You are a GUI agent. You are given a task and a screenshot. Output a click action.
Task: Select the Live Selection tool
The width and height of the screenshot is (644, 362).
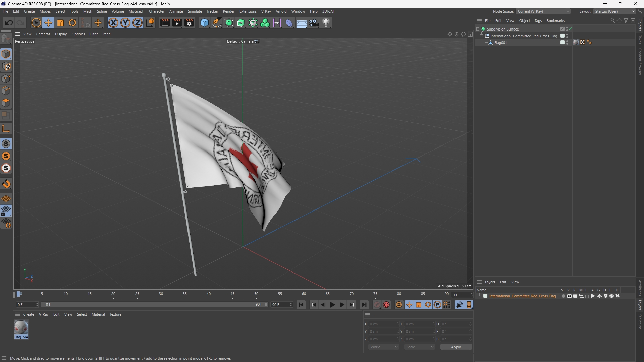[36, 23]
